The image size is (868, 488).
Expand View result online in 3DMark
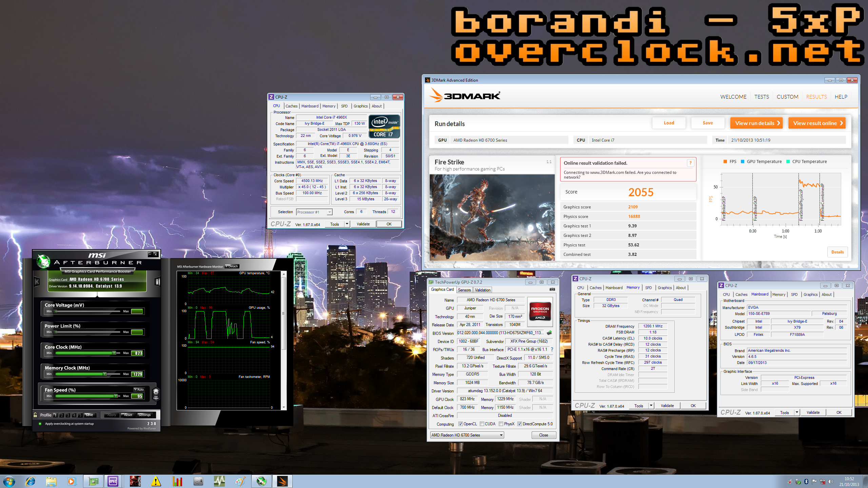point(817,123)
